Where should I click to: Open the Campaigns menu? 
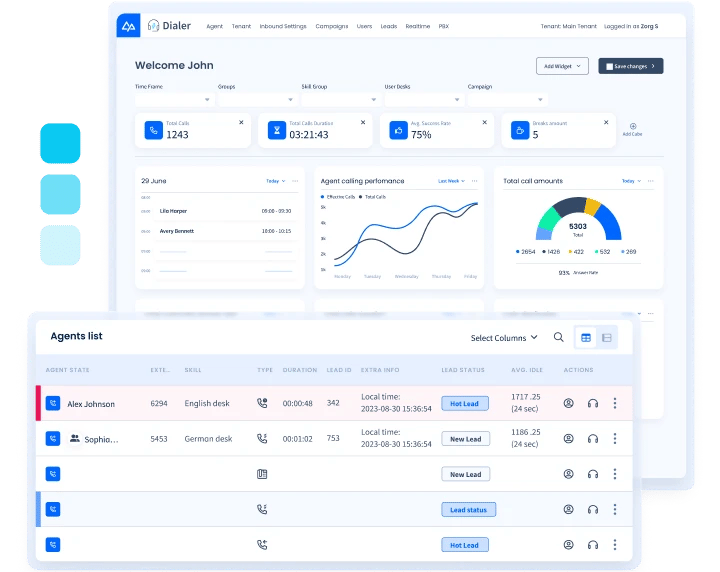pos(332,26)
